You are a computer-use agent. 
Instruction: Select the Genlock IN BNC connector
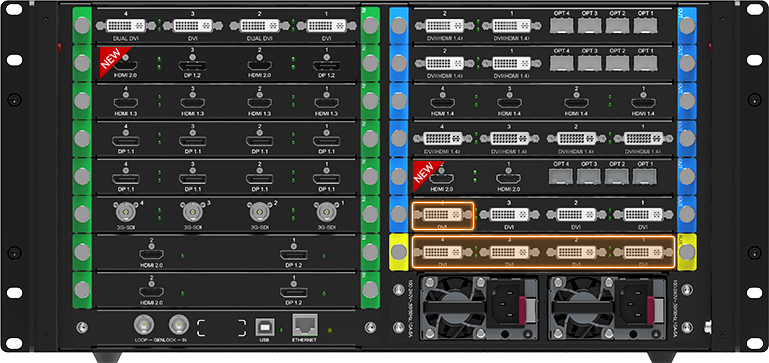point(179,324)
